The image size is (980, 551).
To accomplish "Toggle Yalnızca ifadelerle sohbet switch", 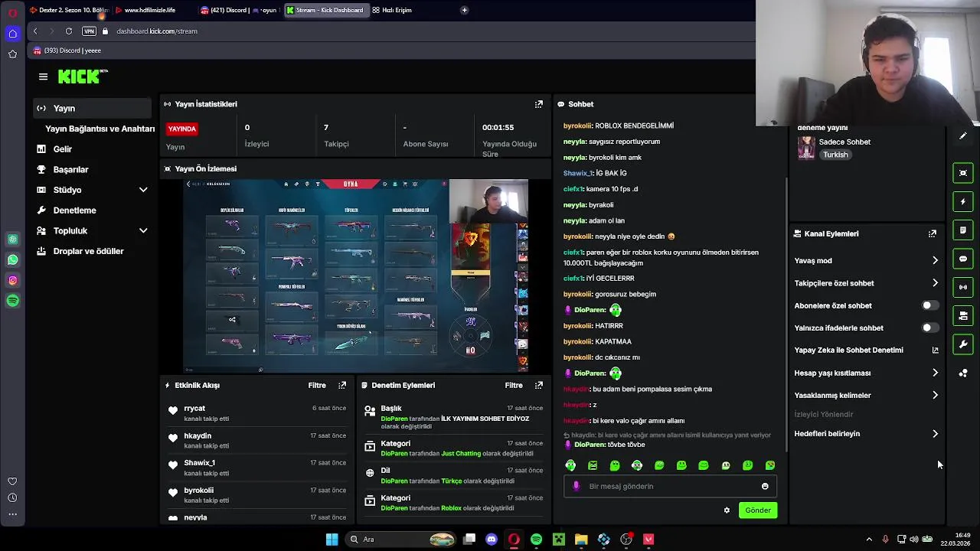I will pos(929,328).
